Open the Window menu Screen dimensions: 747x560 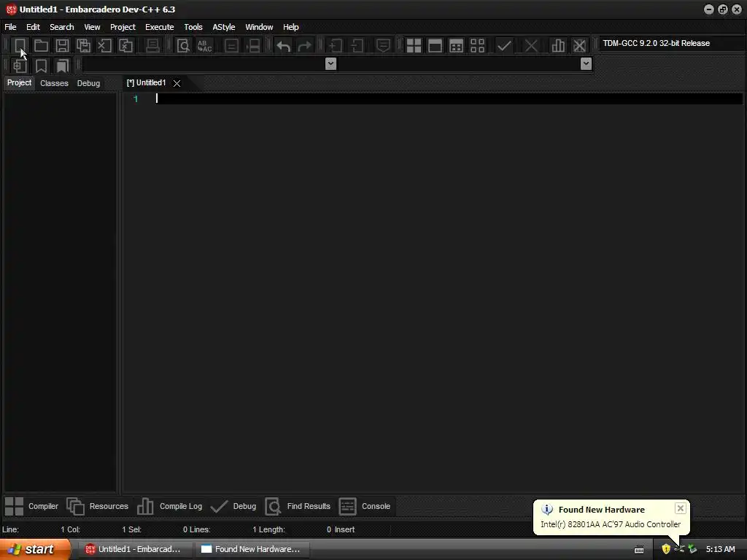click(259, 27)
